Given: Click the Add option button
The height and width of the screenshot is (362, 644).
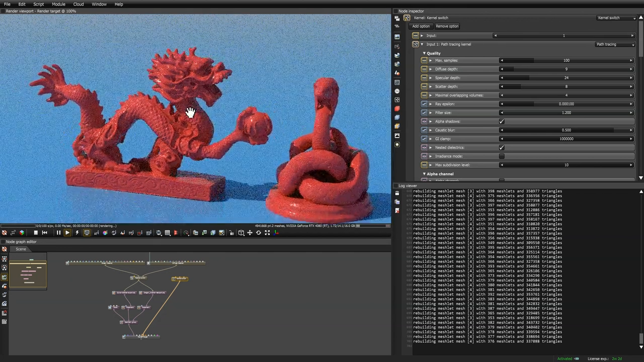Looking at the screenshot, I should (x=421, y=26).
